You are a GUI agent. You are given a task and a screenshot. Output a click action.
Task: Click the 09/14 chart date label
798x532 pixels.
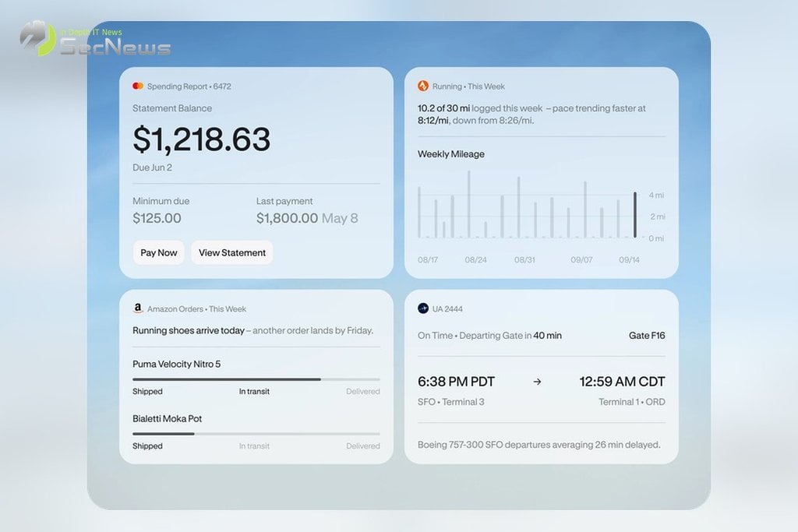[x=629, y=260]
